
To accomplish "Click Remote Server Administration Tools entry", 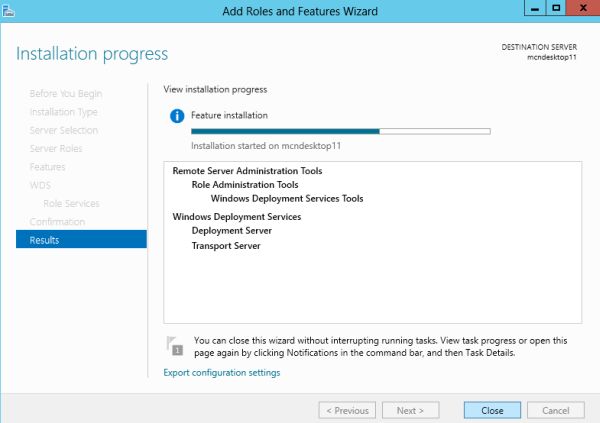I will point(247,171).
